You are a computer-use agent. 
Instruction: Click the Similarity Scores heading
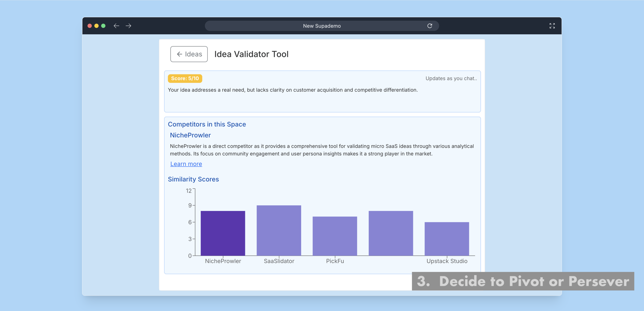pos(193,179)
